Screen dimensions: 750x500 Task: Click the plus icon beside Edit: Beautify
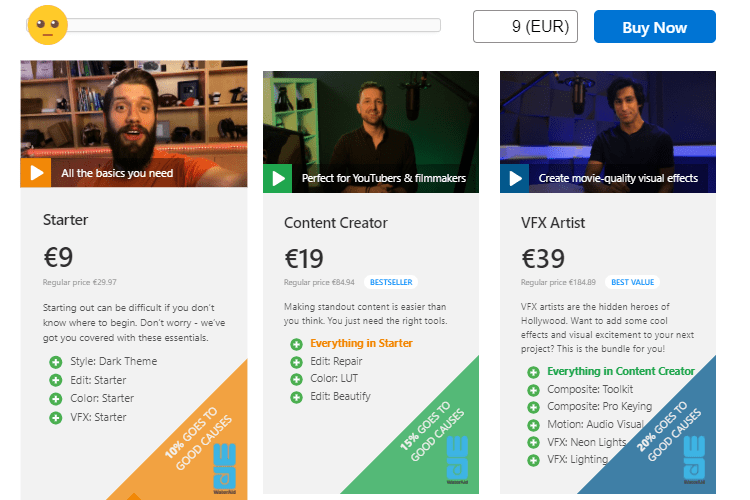(x=297, y=397)
